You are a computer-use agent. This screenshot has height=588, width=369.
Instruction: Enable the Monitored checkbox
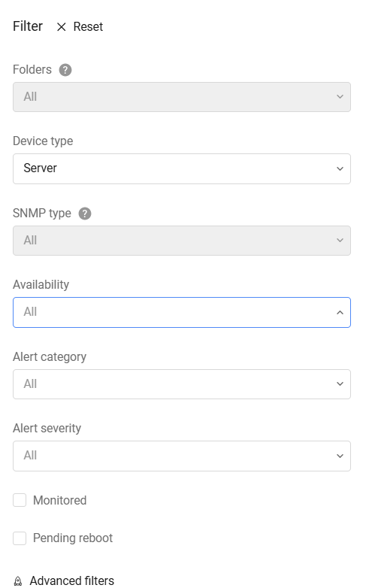point(20,500)
